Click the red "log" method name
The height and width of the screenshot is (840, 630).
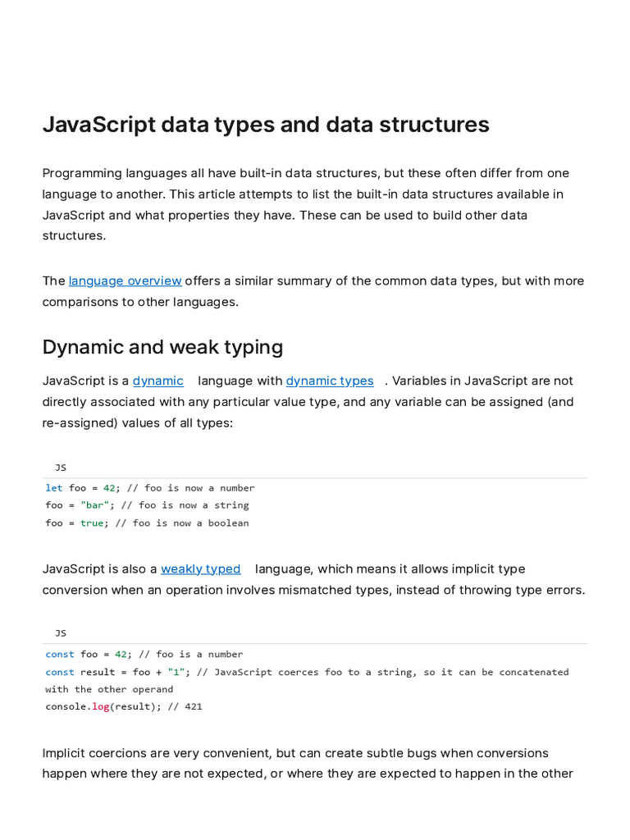click(100, 706)
